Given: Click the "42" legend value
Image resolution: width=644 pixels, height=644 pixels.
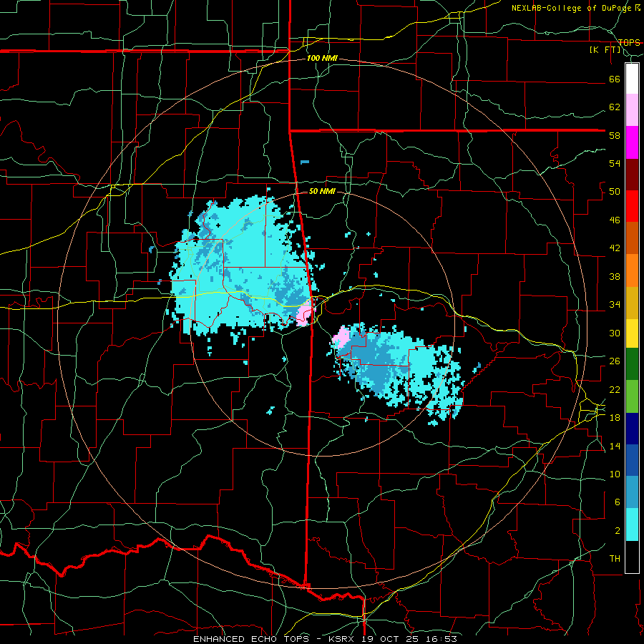Looking at the screenshot, I should 615,248.
